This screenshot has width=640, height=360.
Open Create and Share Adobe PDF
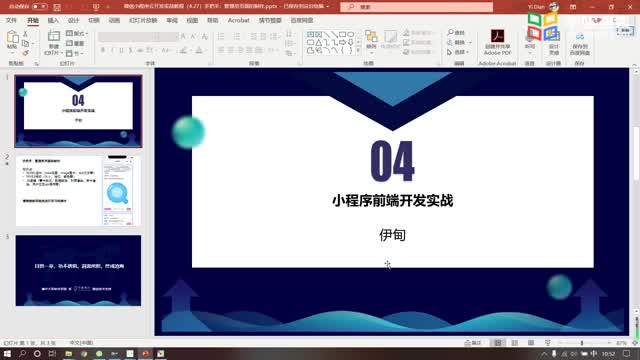(497, 42)
